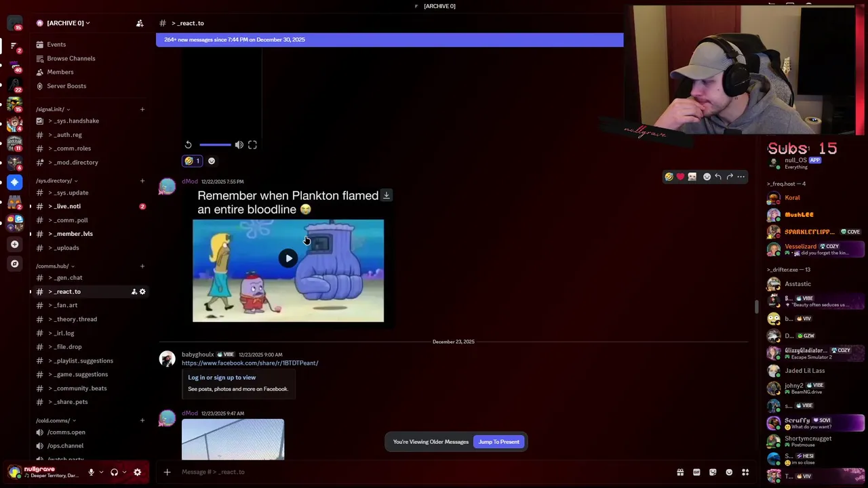Open Jaded Lil Lass member entry
The image size is (868, 488).
815,371
